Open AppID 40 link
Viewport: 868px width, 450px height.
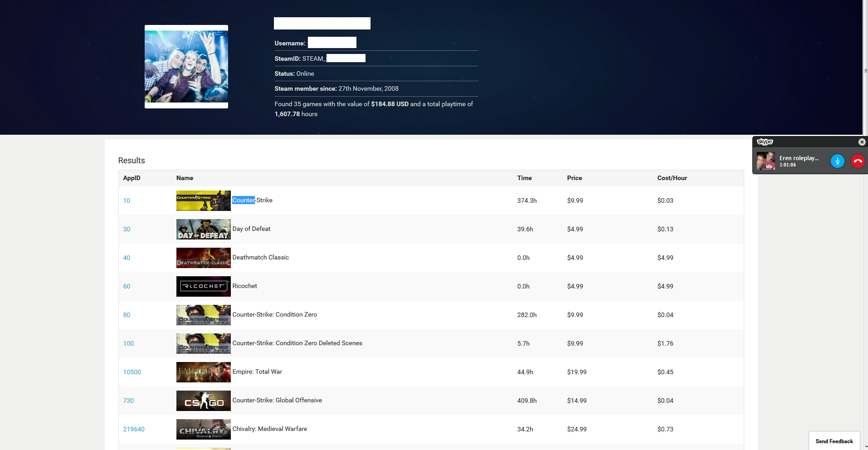tap(127, 258)
